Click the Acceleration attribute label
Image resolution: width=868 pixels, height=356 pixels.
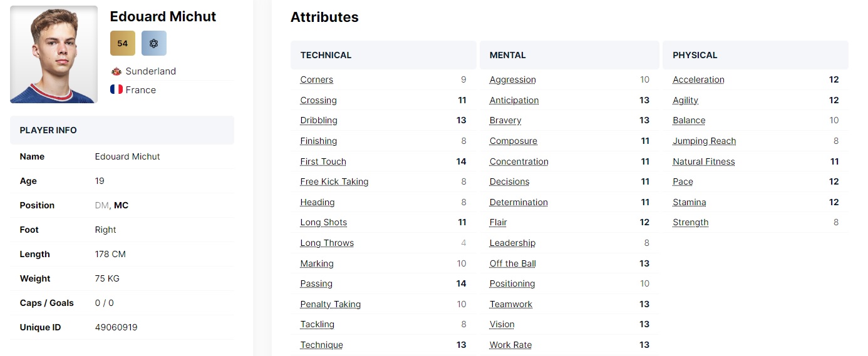(x=699, y=79)
